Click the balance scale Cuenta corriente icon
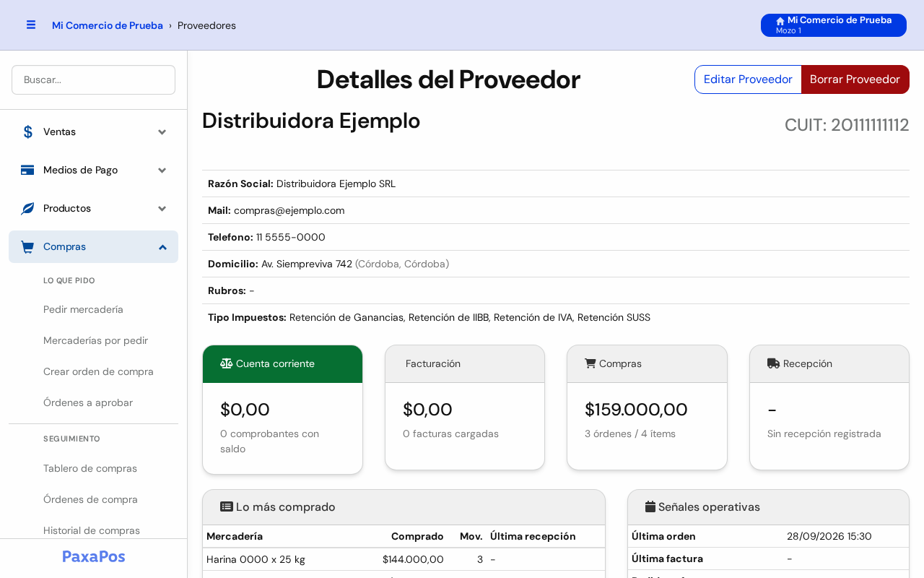 [227, 363]
